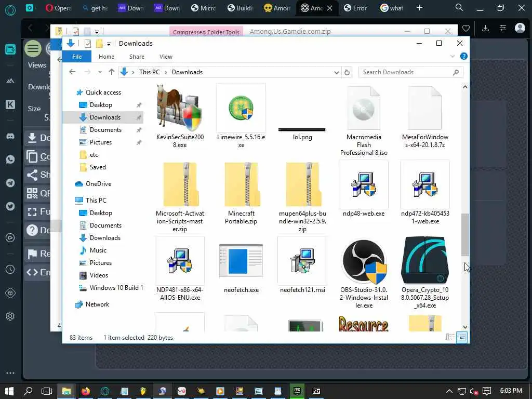The image size is (532, 399).
Task: Select the ndp48-web.exe installer
Action: (363, 184)
